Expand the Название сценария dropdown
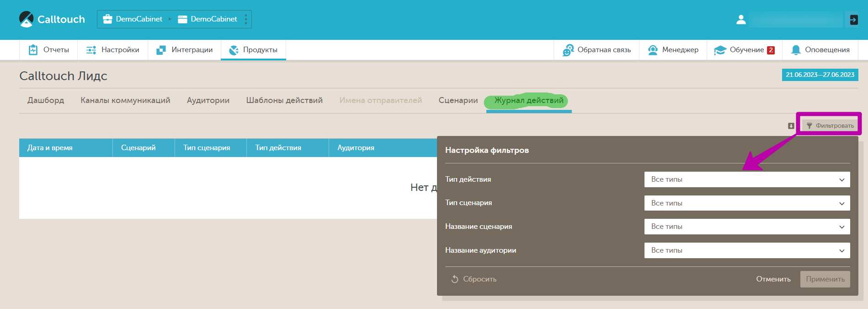 (747, 227)
